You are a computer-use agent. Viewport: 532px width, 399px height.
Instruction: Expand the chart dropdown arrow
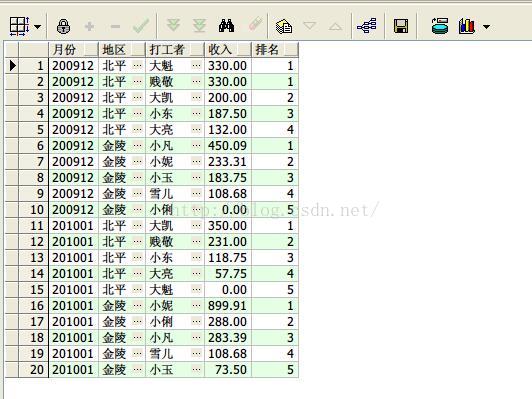pyautogui.click(x=487, y=26)
